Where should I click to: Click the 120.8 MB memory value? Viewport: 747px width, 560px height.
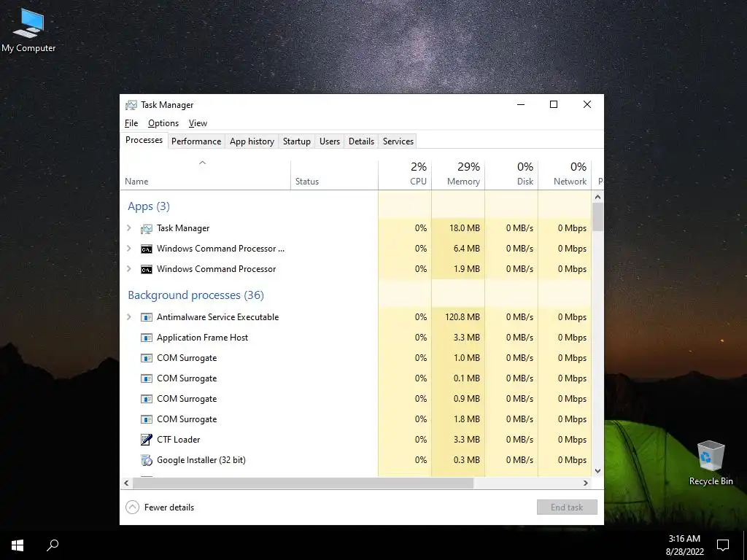tap(462, 317)
